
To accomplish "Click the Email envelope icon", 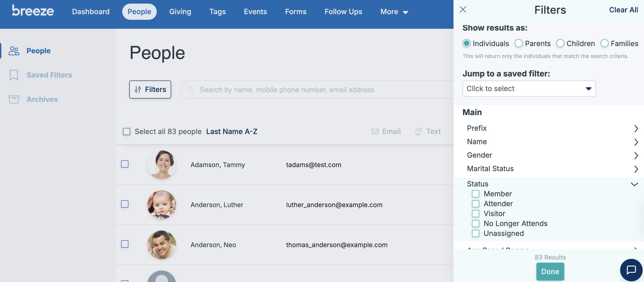I will tap(375, 131).
